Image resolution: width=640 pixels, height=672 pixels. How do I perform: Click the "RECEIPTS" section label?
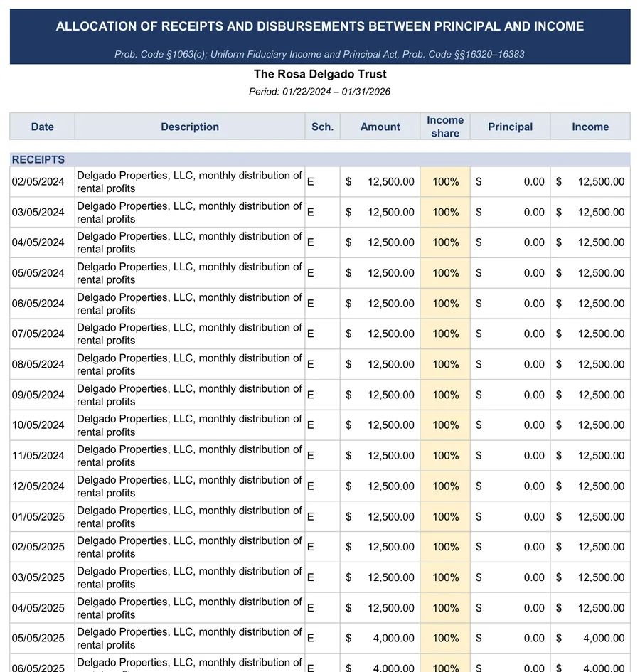pos(38,159)
